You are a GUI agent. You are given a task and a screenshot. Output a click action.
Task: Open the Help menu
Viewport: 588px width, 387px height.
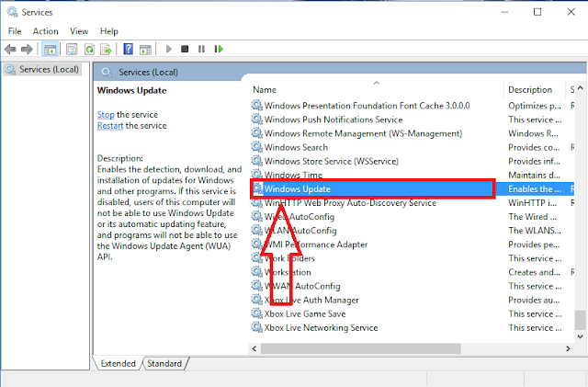tap(108, 31)
